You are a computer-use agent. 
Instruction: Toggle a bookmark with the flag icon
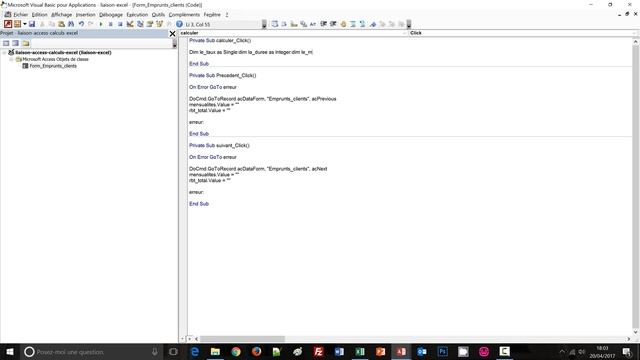[373, 24]
